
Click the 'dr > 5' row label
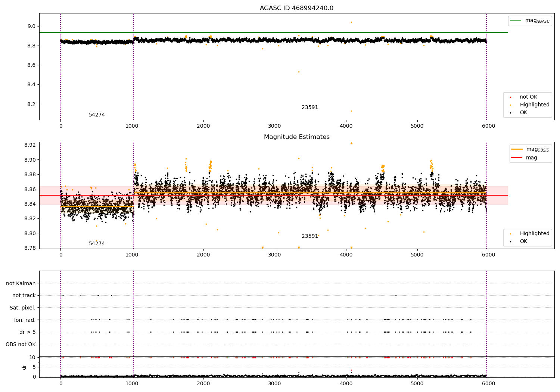click(x=27, y=332)
